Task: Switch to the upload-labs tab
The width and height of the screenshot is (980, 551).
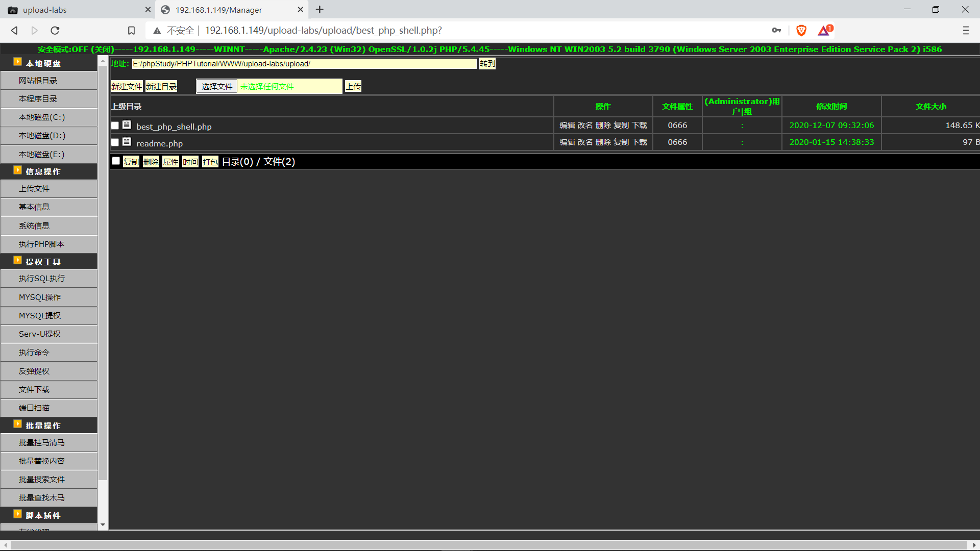Action: coord(78,10)
